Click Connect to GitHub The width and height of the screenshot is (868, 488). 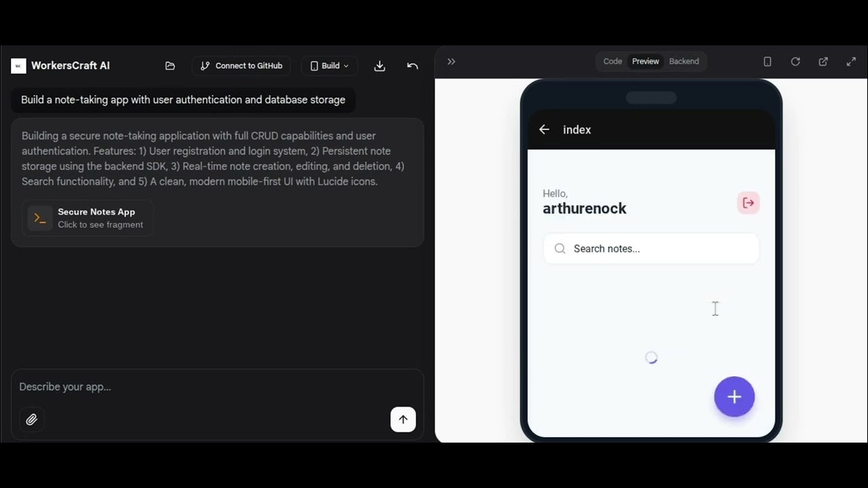point(241,66)
